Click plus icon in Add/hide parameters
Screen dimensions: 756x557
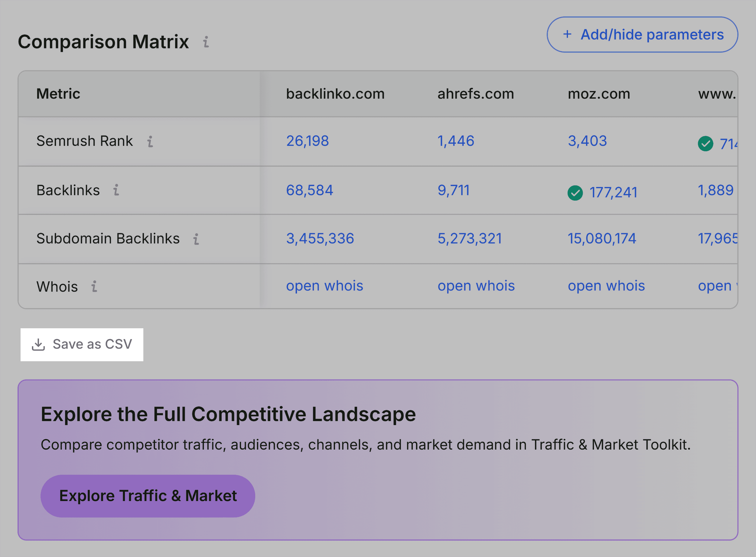(x=567, y=34)
